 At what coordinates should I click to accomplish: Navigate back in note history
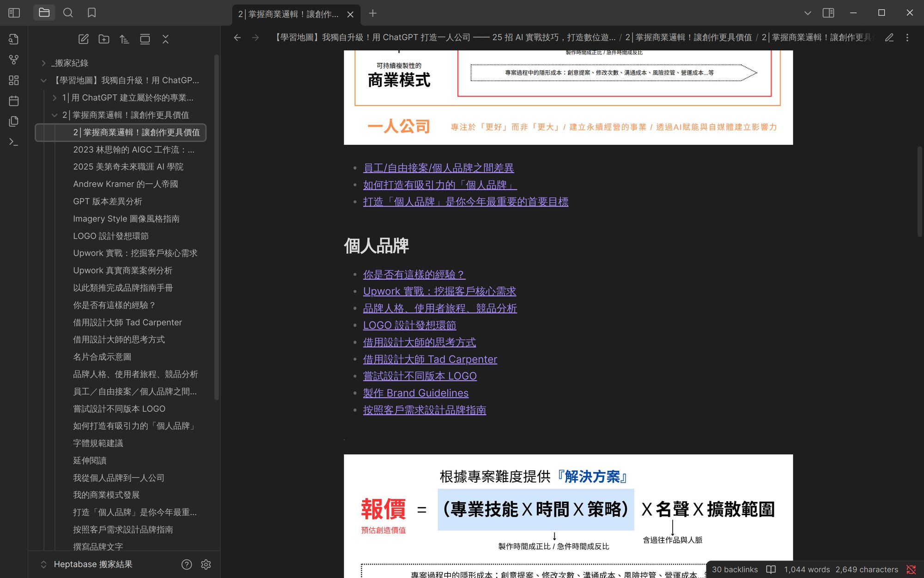[x=237, y=37]
